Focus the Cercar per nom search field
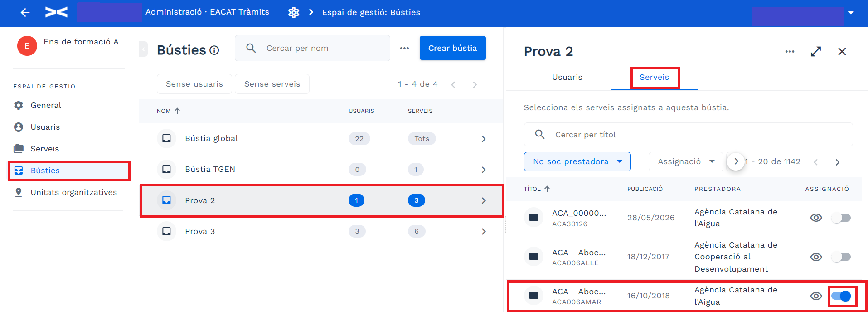This screenshot has width=868, height=312. (312, 48)
